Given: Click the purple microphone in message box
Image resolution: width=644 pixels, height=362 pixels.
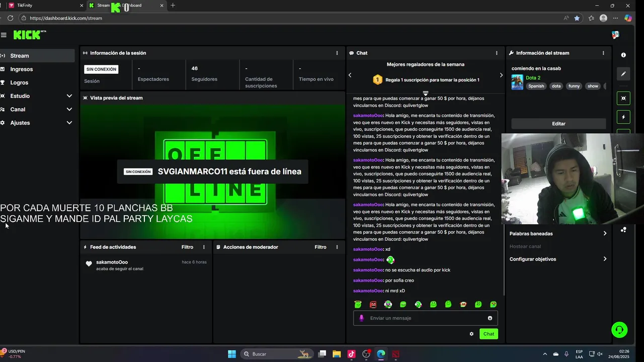Looking at the screenshot, I should click(x=361, y=318).
